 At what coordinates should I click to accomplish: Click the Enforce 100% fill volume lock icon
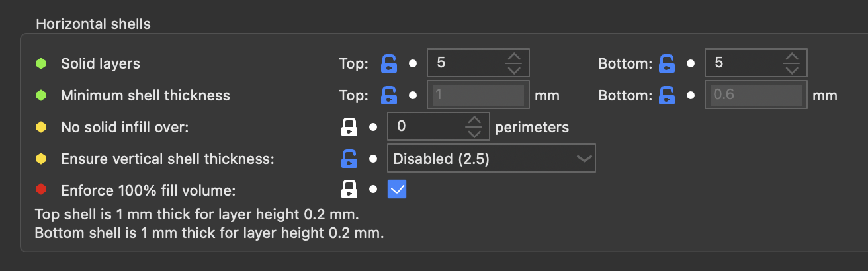click(x=349, y=190)
